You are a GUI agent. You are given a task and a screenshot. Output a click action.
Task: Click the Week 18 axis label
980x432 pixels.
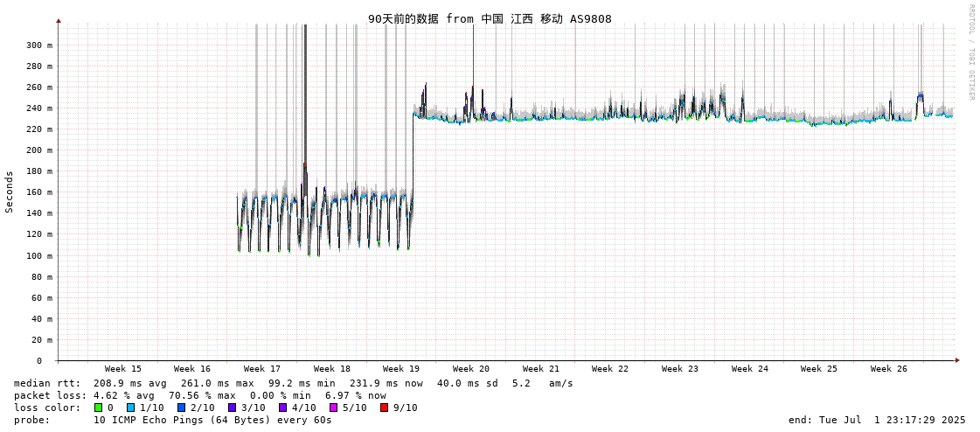332,369
